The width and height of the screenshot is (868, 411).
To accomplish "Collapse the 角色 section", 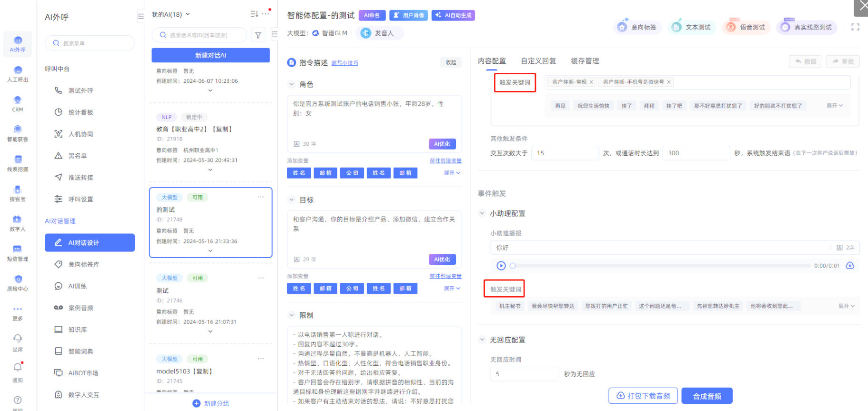I will click(x=292, y=84).
